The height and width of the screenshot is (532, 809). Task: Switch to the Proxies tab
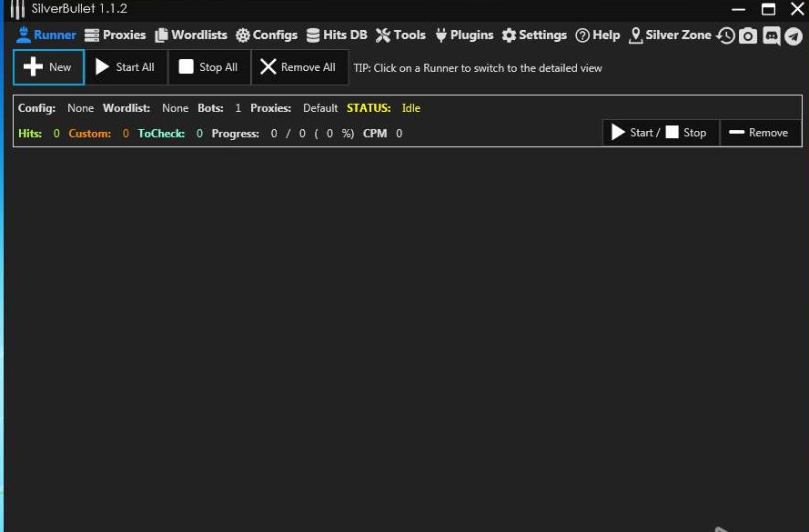115,35
